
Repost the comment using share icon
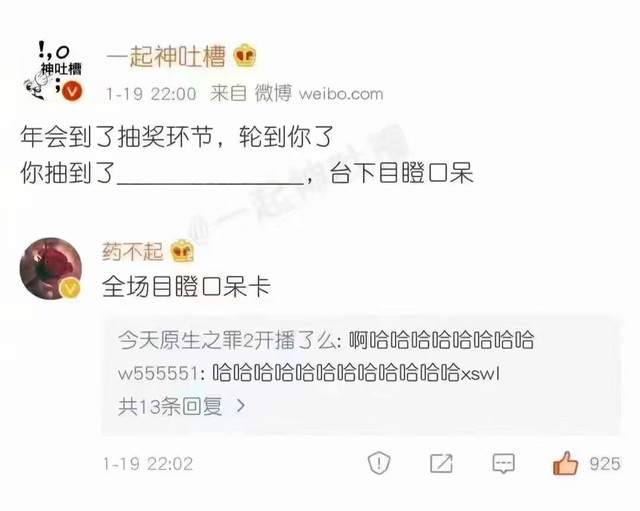441,463
